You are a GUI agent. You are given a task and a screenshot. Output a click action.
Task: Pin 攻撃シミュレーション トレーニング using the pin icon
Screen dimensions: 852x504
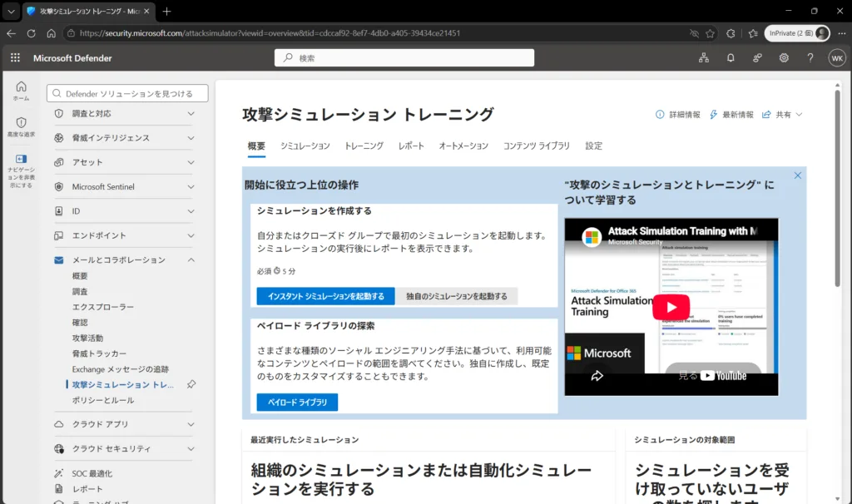pos(191,384)
